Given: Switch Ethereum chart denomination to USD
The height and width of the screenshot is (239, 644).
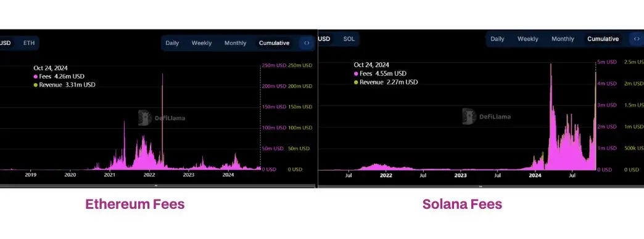Looking at the screenshot, I should click(6, 43).
